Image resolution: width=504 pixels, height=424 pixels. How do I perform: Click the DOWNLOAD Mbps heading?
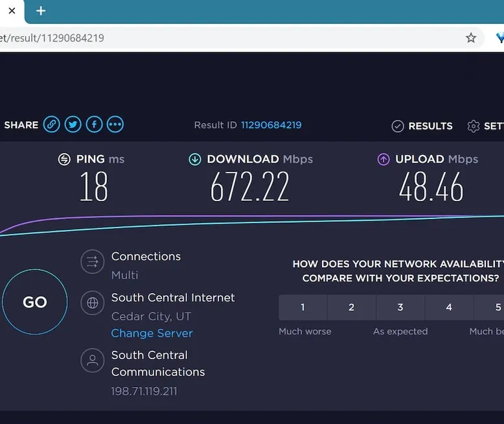260,159
